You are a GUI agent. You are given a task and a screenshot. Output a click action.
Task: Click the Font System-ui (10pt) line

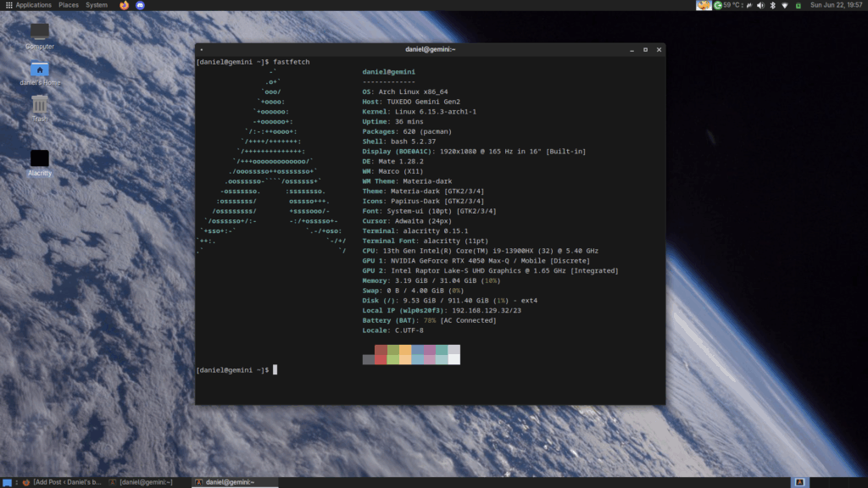[430, 211]
